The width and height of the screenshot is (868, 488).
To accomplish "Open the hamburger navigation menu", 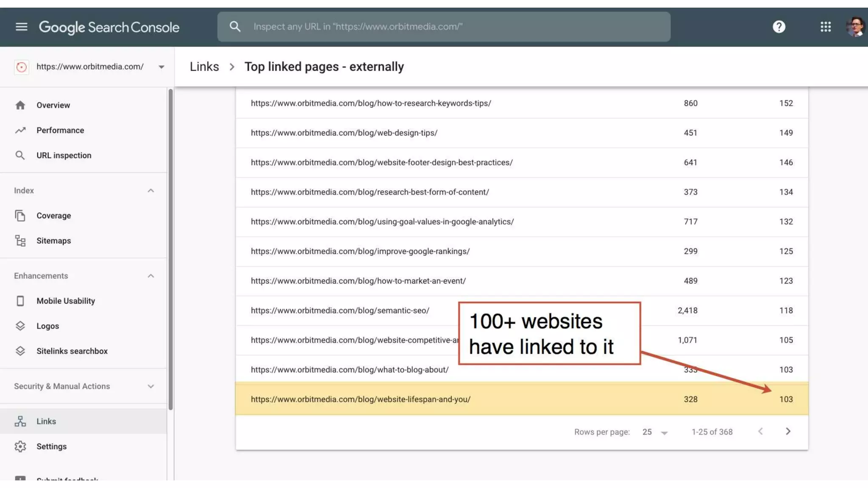I will coord(21,27).
